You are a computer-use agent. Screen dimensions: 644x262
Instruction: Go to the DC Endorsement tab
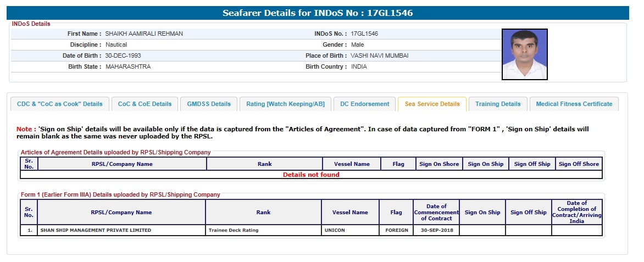[364, 104]
